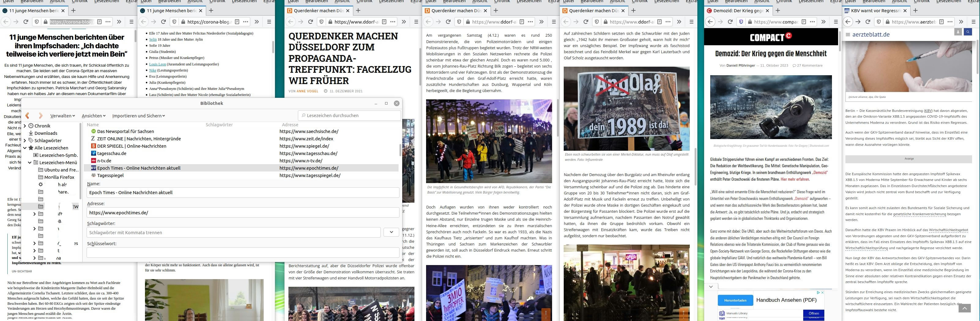Toggle reader view in window listing participants' names
Image resolution: width=980 pixels, height=321 pixels.
point(237,22)
